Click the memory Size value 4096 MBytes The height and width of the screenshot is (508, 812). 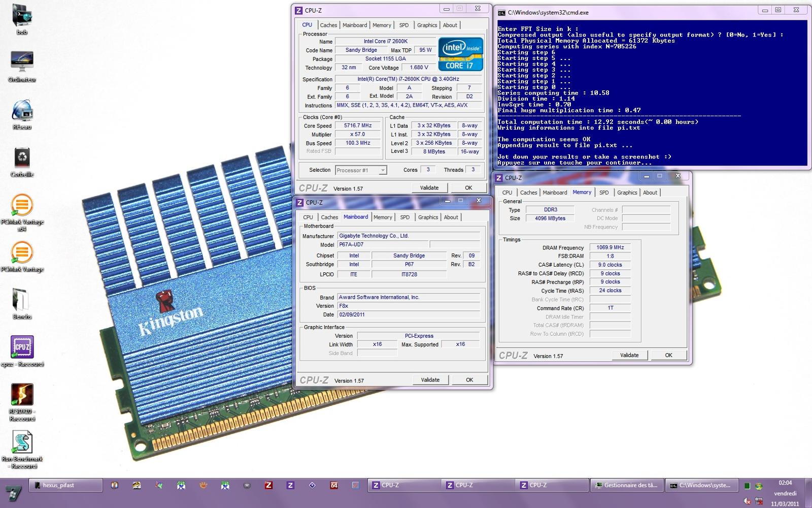[550, 218]
